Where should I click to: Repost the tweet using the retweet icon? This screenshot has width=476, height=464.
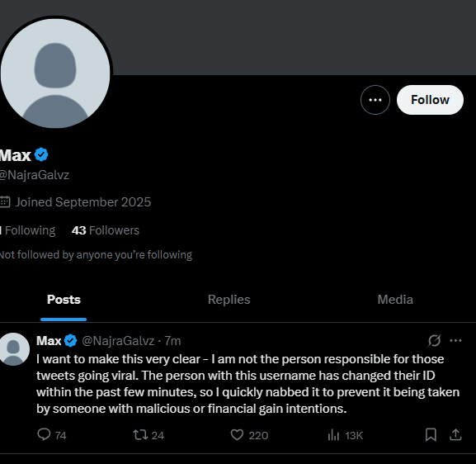pyautogui.click(x=140, y=435)
